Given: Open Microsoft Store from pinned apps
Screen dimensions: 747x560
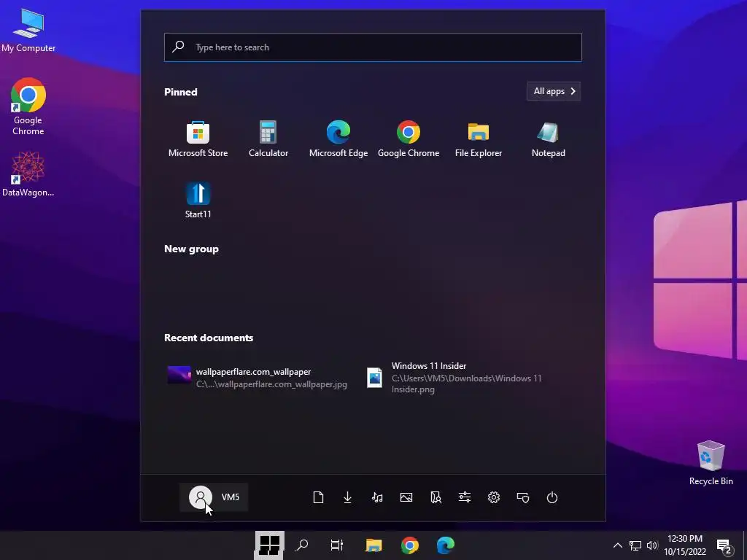Looking at the screenshot, I should pyautogui.click(x=198, y=139).
